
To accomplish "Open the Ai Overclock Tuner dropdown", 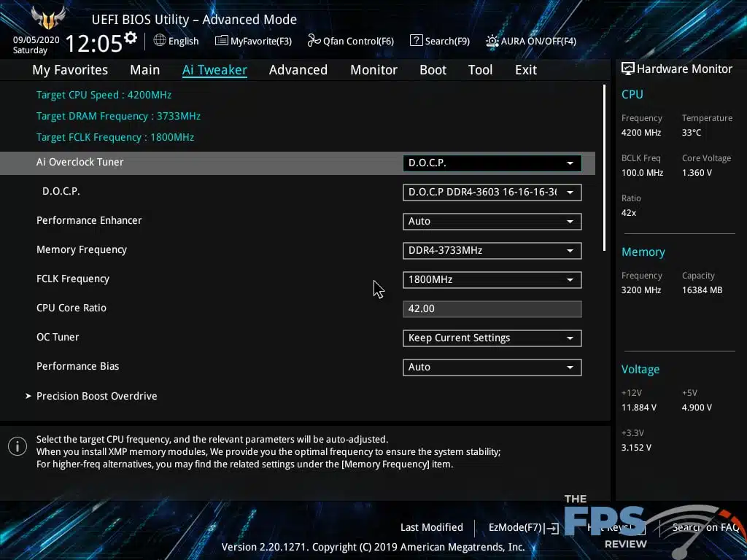I will coord(492,163).
